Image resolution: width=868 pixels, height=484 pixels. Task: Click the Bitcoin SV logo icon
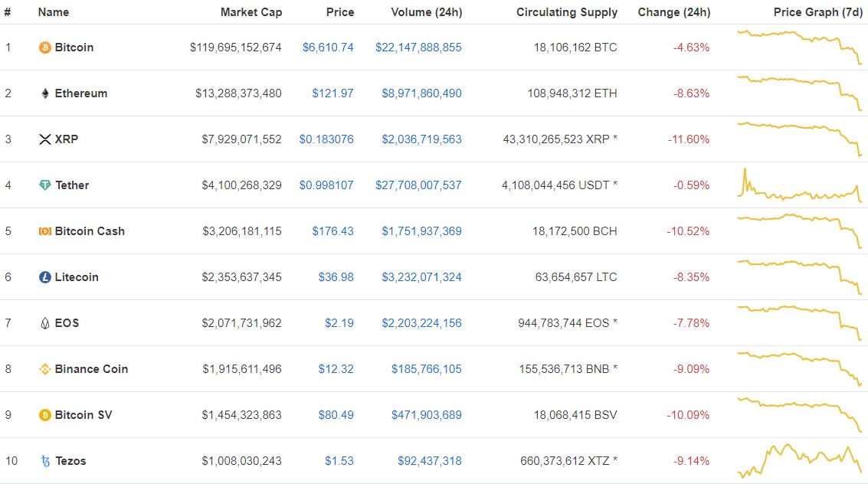pyautogui.click(x=45, y=415)
